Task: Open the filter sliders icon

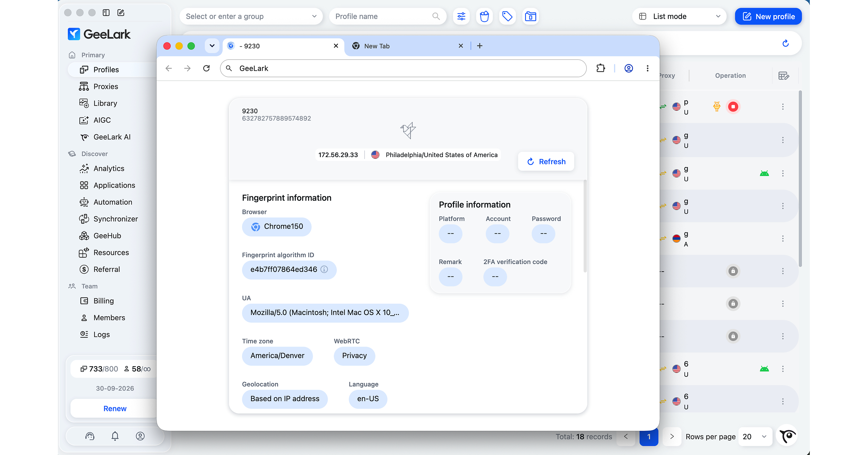Action: (461, 16)
